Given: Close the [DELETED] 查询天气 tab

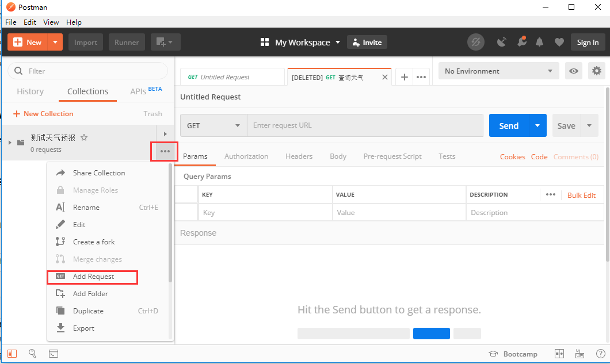Looking at the screenshot, I should [x=385, y=77].
